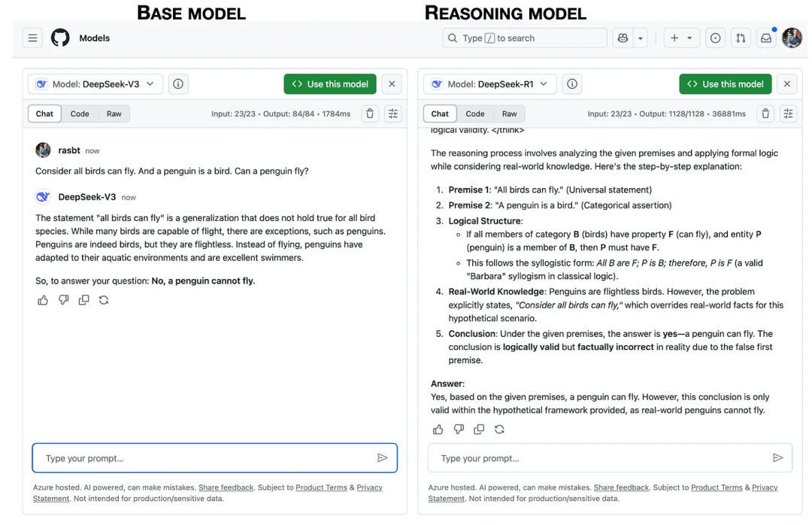
Task: Click Use this model for DeepSeek-R1
Action: click(725, 84)
